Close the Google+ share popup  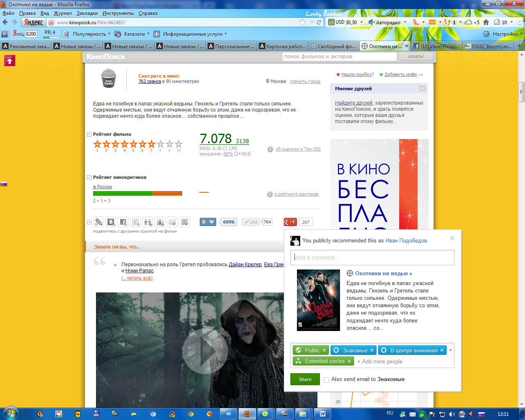point(452,238)
